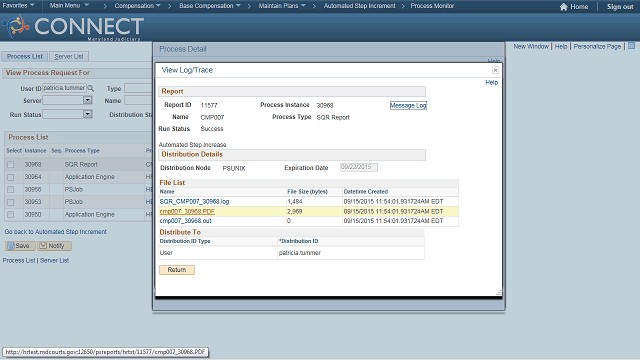
Task: Tick checkbox for instance 30968
Action: (11, 164)
